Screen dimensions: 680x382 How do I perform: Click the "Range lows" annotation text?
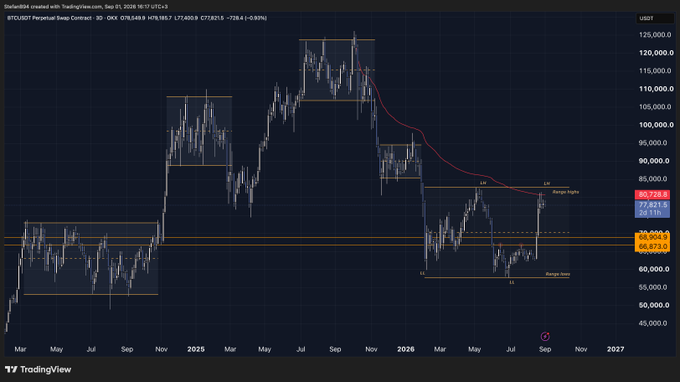pos(558,274)
